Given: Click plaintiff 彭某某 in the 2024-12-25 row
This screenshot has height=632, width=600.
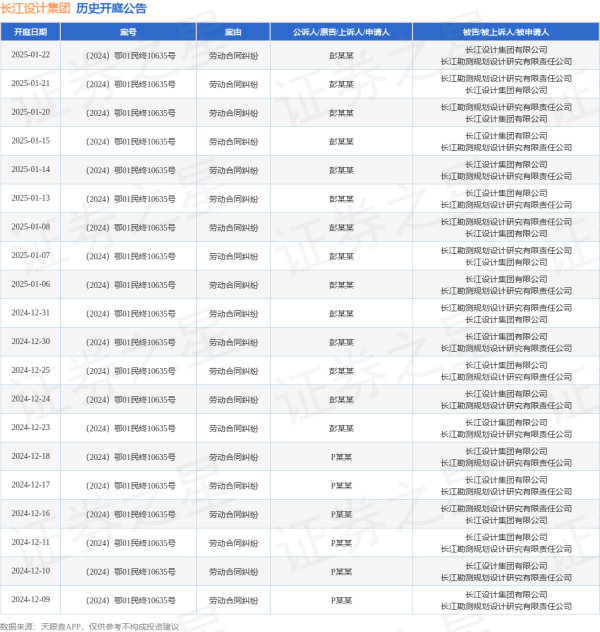Looking at the screenshot, I should click(341, 371).
